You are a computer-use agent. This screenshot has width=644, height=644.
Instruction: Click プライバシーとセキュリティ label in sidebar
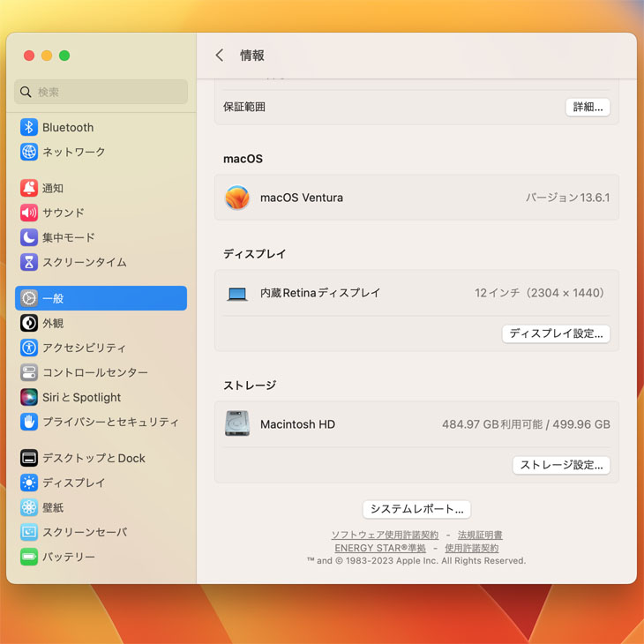click(x=111, y=422)
